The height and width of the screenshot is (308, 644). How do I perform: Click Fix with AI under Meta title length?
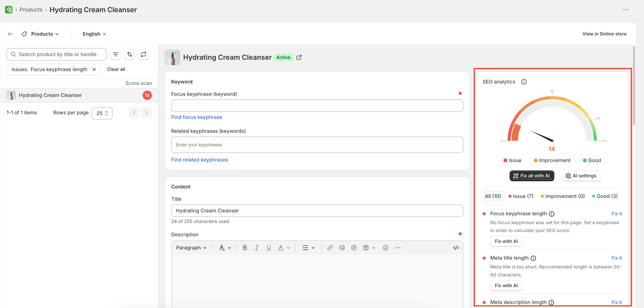coord(506,285)
